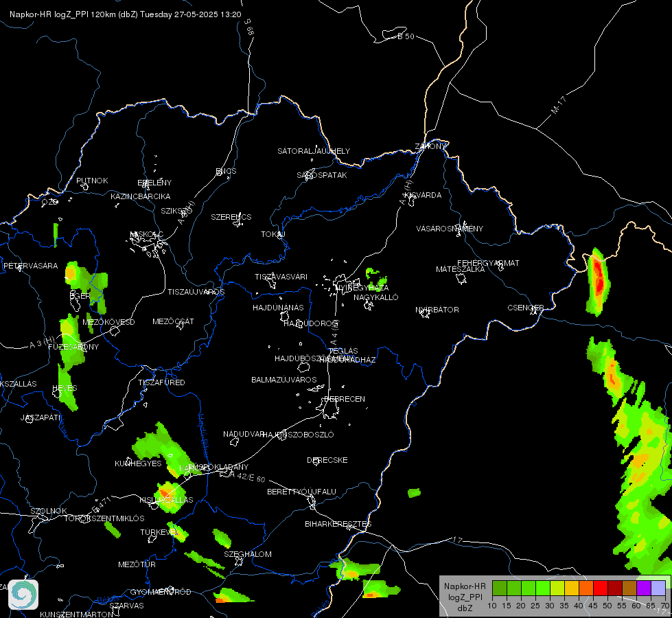
Task: Click the BALMAZÚJVÁROS city label
Action: tap(283, 380)
